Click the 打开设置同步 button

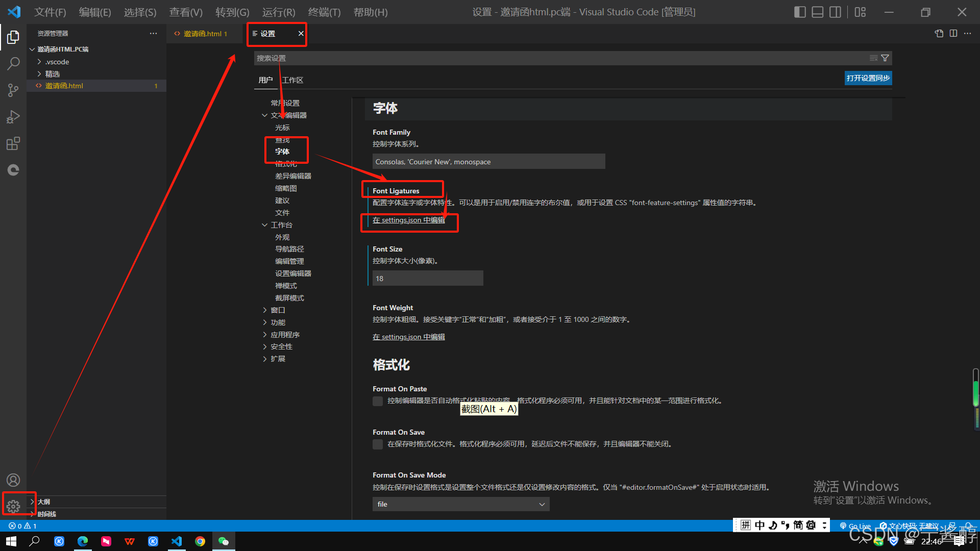tap(868, 78)
